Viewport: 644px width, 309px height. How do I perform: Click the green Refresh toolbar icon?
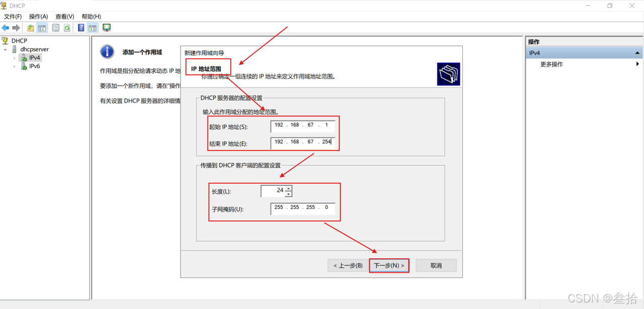click(x=67, y=28)
